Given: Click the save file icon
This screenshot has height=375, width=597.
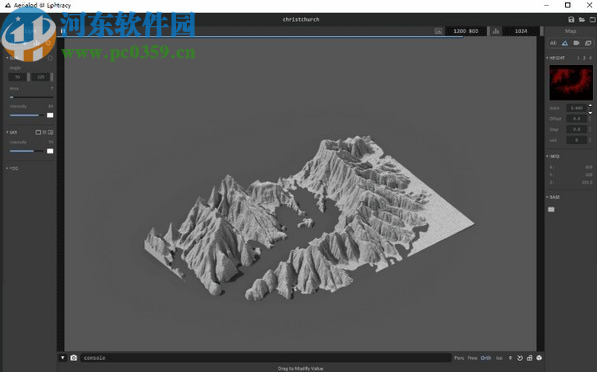Looking at the screenshot, I should pyautogui.click(x=571, y=20).
